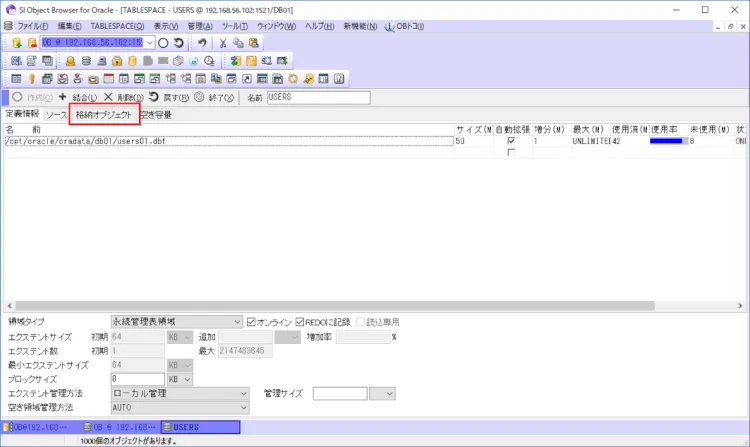
Task: Open the SQL execution tool icon
Action: [x=16, y=61]
